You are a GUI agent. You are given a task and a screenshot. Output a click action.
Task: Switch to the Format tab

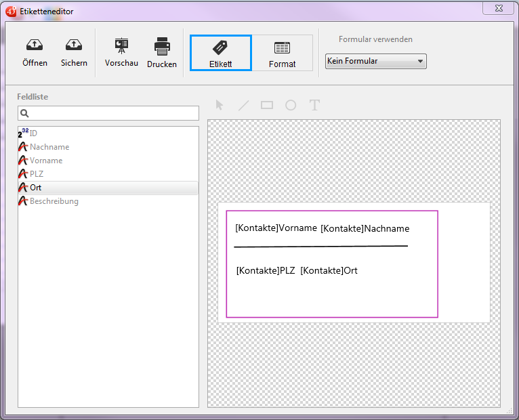point(282,54)
